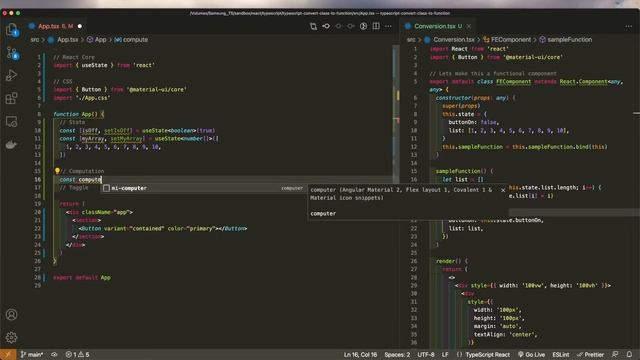This screenshot has height=360, width=640.
Task: Open the Docker view
Action: [x=11, y=144]
